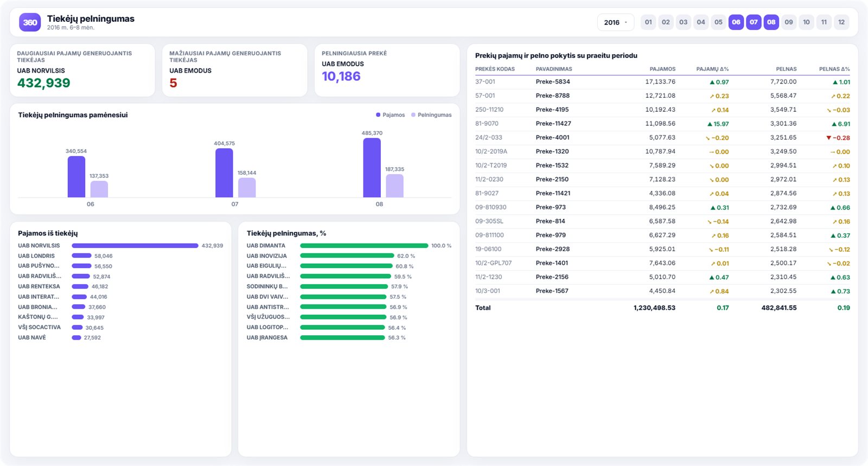The width and height of the screenshot is (868, 466).
Task: Click up-triangle icon in Preke-5834 revenue change
Action: (712, 82)
